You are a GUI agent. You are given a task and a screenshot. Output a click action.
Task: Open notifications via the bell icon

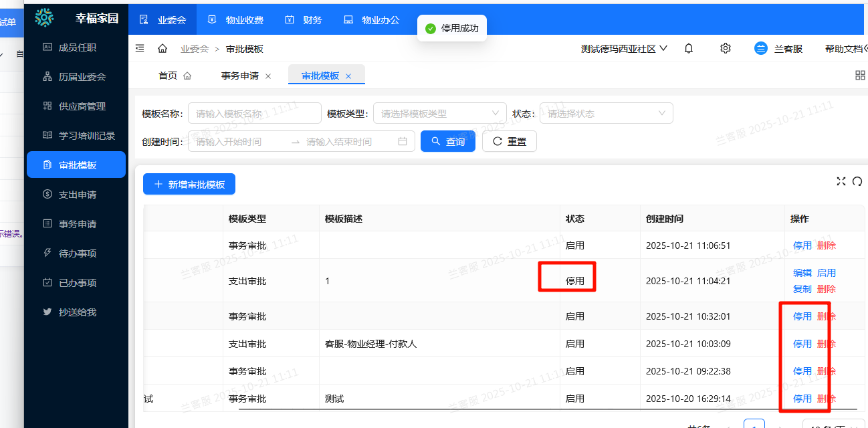[688, 48]
